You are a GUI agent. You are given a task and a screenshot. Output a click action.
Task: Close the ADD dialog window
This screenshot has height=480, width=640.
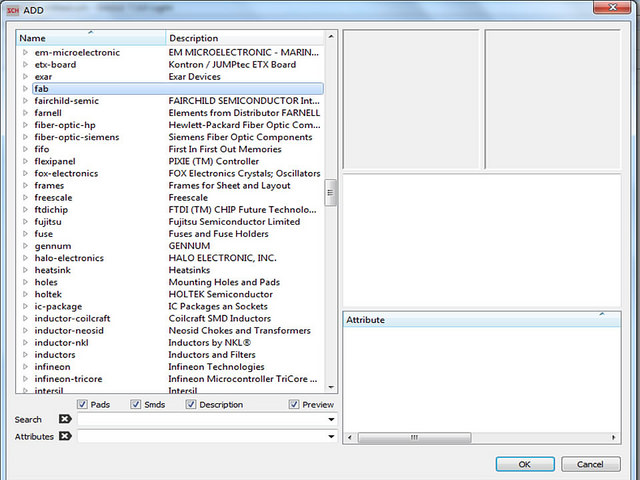point(612,7)
